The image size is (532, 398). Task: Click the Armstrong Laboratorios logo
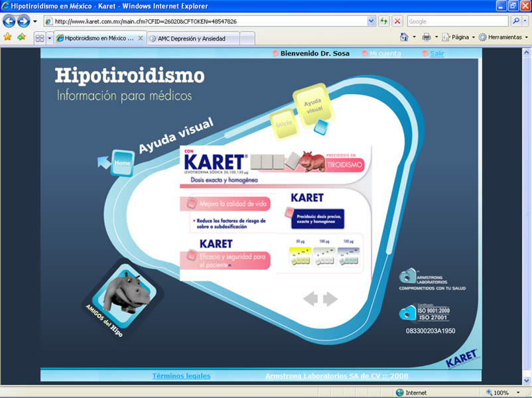tap(432, 280)
